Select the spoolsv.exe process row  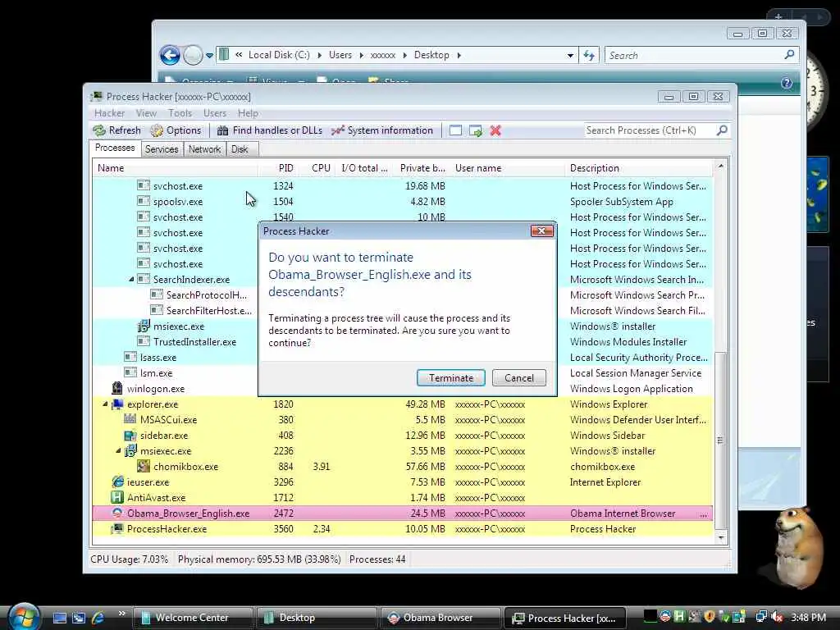tap(403, 202)
